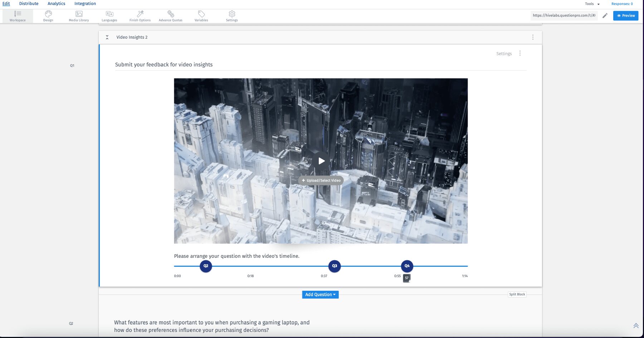Click the pencil icon beside the survey URL
Viewport: 644px width, 338px height.
[605, 16]
